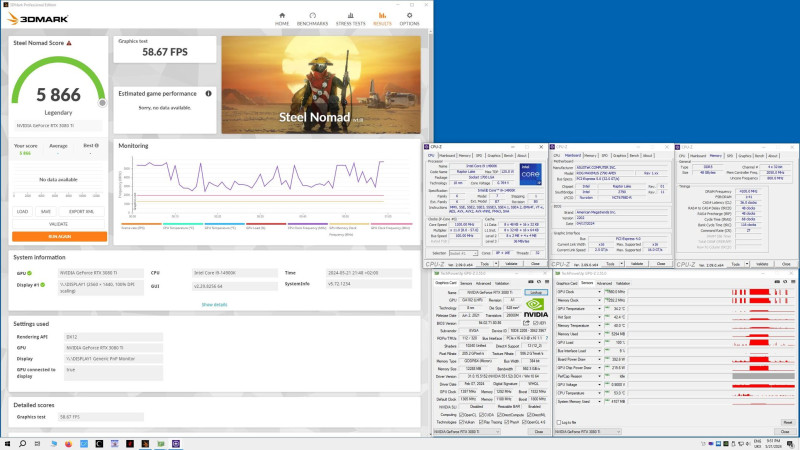Open the Memory Clock sensor dropdown
The image size is (800, 450).
pyautogui.click(x=599, y=301)
